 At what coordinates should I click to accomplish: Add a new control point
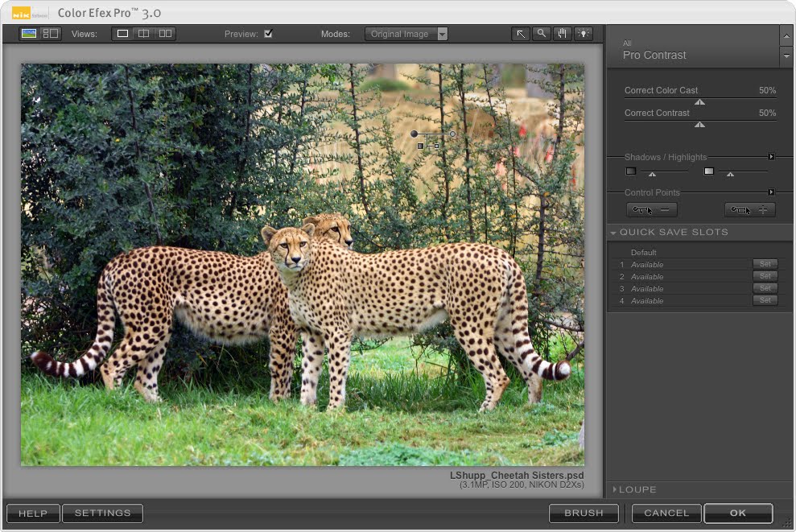(749, 209)
